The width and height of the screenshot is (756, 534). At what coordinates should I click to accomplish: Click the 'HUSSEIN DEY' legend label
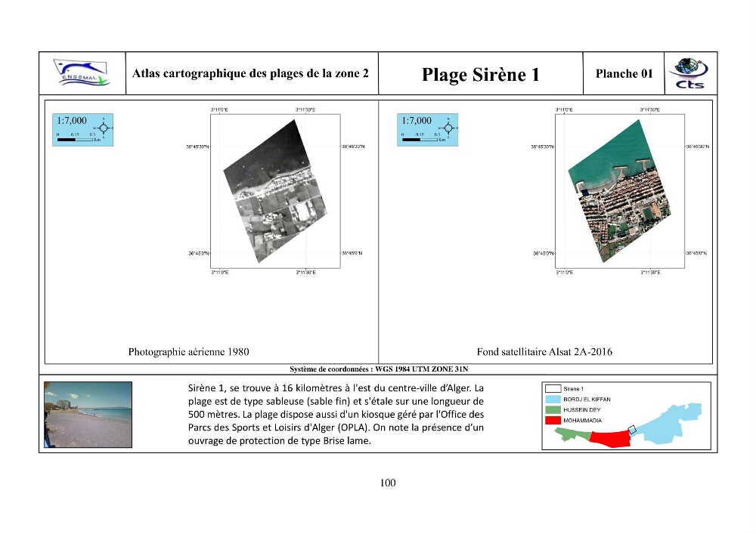click(582, 410)
